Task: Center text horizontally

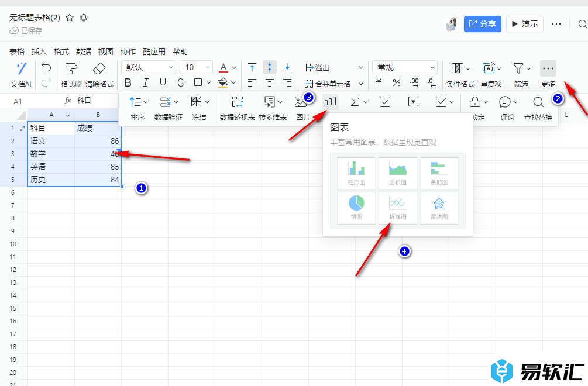Action: (x=270, y=83)
